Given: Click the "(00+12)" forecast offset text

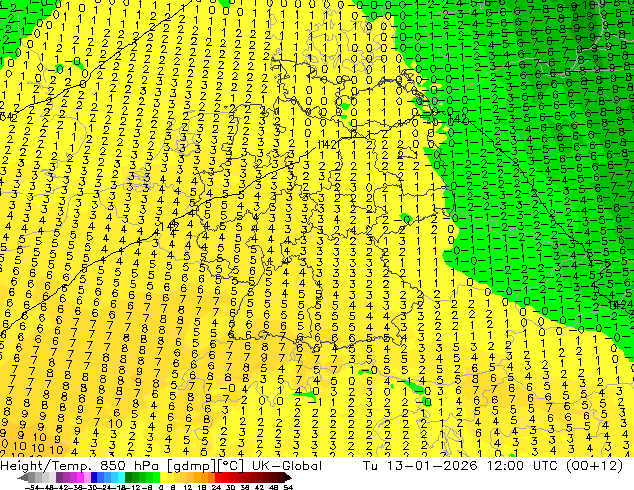Looking at the screenshot, I should click(x=594, y=466).
